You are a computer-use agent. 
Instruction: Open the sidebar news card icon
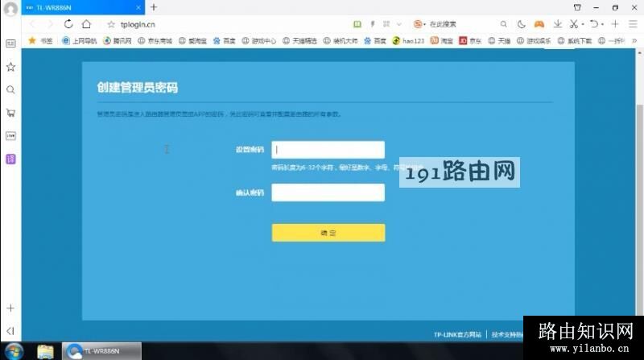(10, 43)
